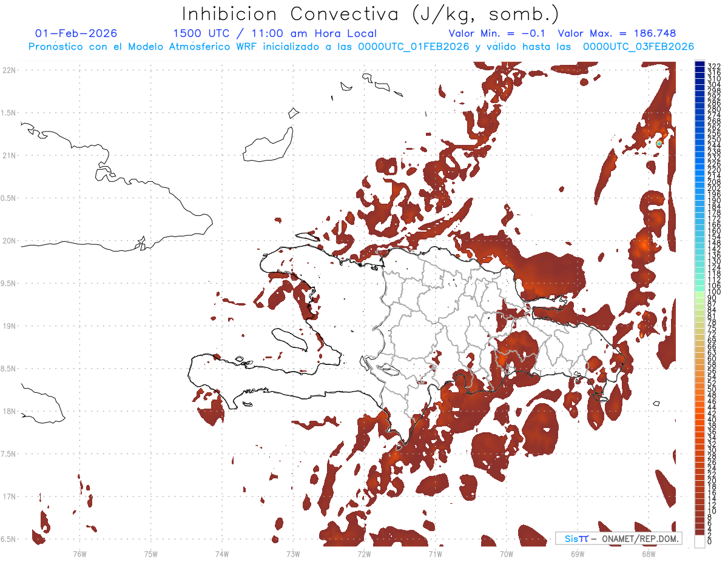Screen dimensions: 728x562
Task: Click the light green colorbar swatch beside 100
Action: (x=699, y=294)
